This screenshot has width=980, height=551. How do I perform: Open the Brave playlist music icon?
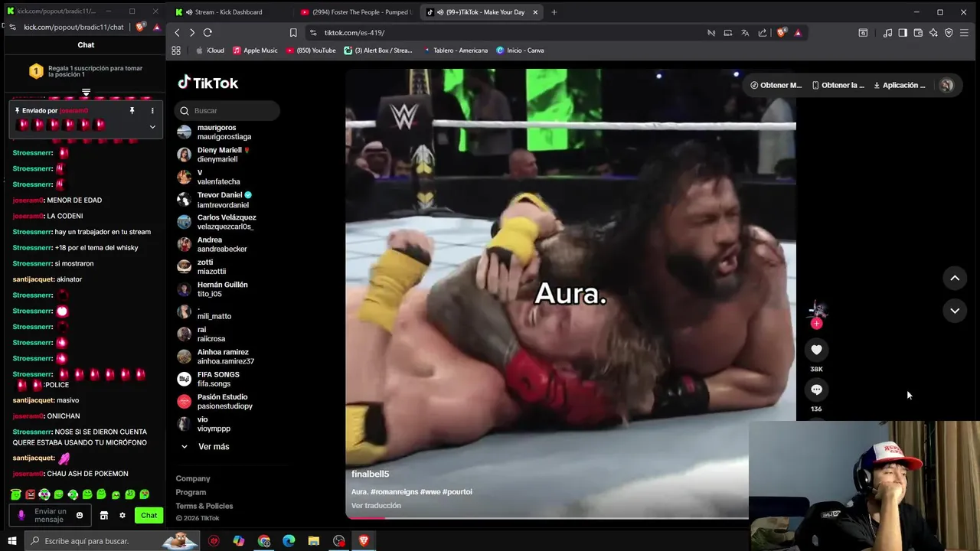coord(887,33)
